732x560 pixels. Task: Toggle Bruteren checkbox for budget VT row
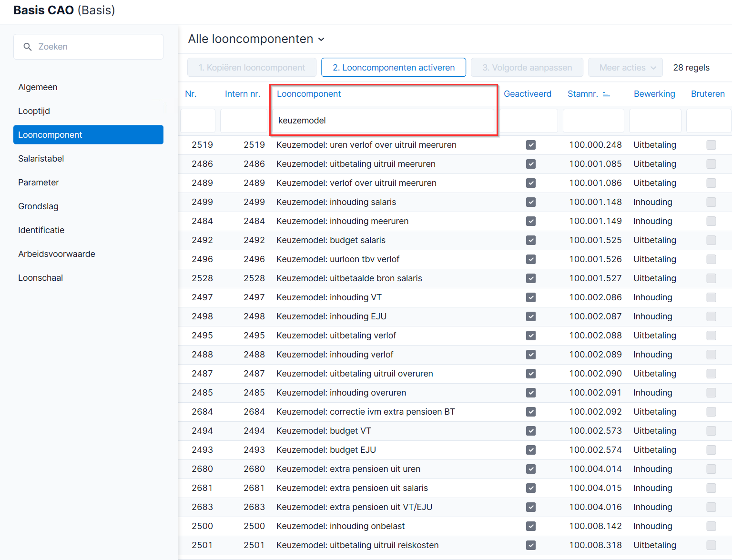(712, 431)
